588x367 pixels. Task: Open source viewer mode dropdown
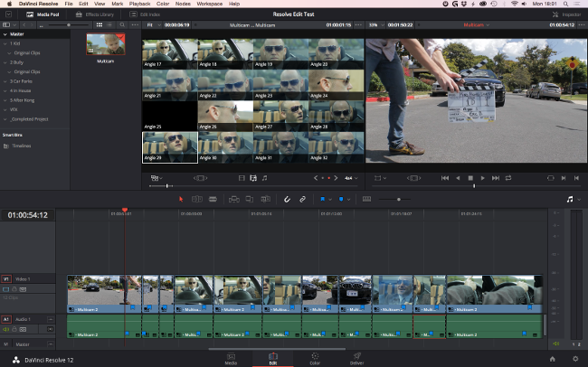click(x=156, y=178)
